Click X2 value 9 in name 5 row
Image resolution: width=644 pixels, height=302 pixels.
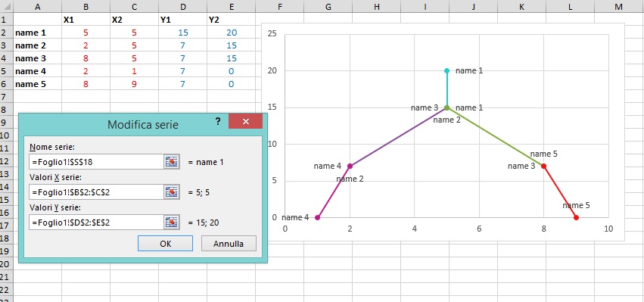[134, 84]
